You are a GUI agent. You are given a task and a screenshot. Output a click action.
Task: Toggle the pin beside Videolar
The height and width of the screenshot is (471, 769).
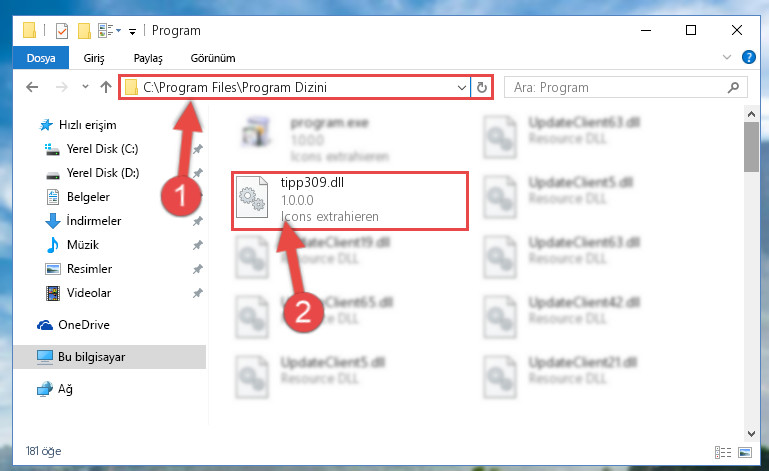[x=198, y=293]
